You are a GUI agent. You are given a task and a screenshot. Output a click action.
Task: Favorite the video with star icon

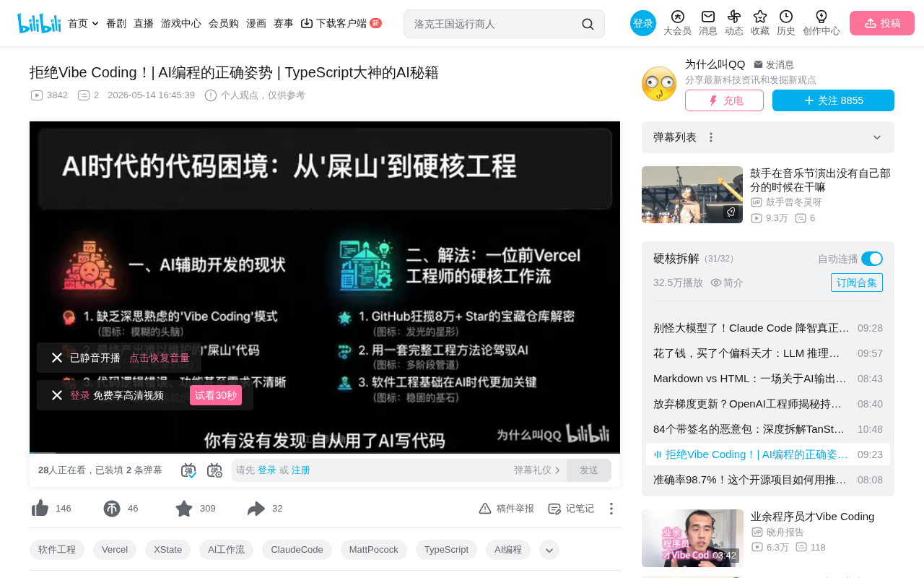point(184,509)
